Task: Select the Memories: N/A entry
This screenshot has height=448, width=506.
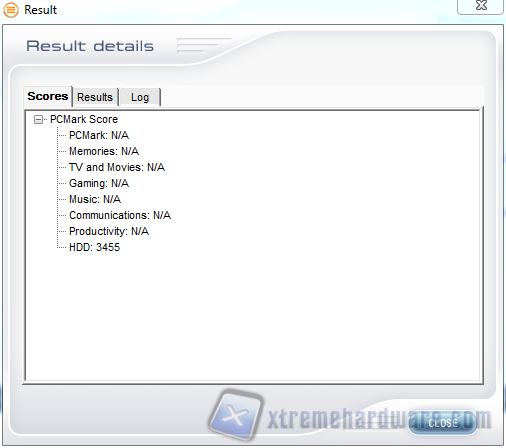Action: (104, 151)
